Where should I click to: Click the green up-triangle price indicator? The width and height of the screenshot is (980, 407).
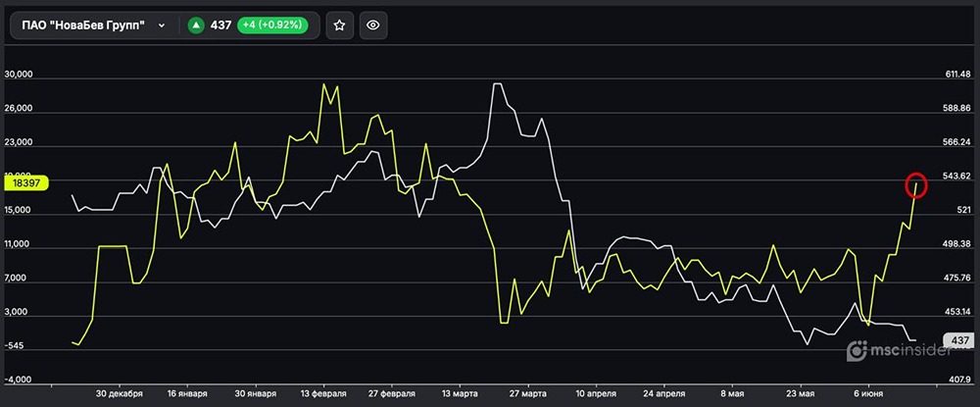tap(196, 25)
